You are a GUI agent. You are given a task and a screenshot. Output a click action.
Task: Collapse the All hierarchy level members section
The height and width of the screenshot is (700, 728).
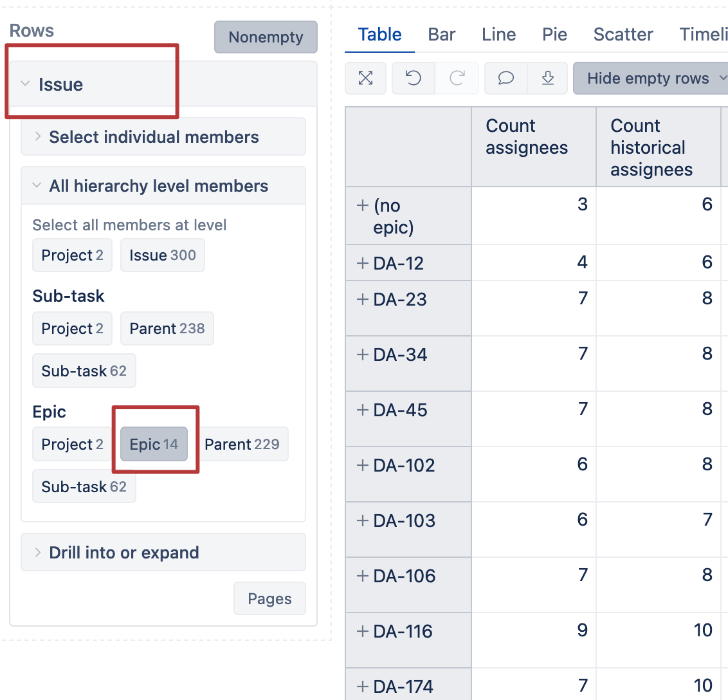pos(158,185)
